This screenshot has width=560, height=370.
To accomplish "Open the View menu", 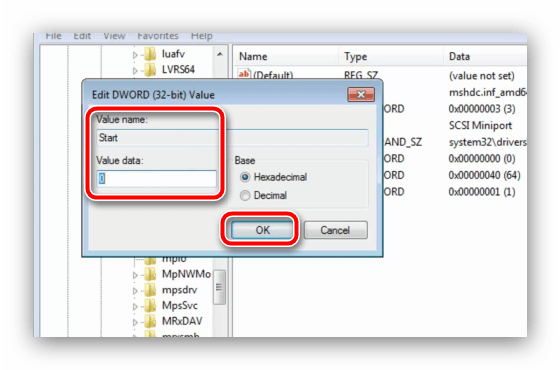I will pos(114,36).
